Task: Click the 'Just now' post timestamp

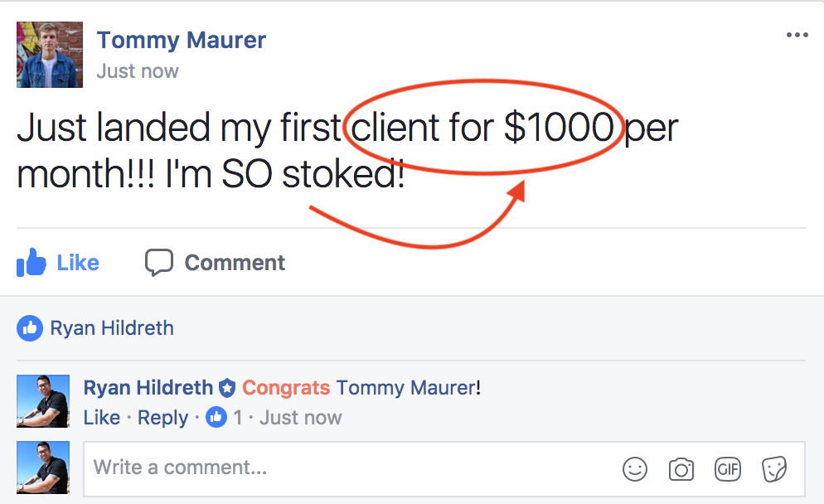Action: 138,71
